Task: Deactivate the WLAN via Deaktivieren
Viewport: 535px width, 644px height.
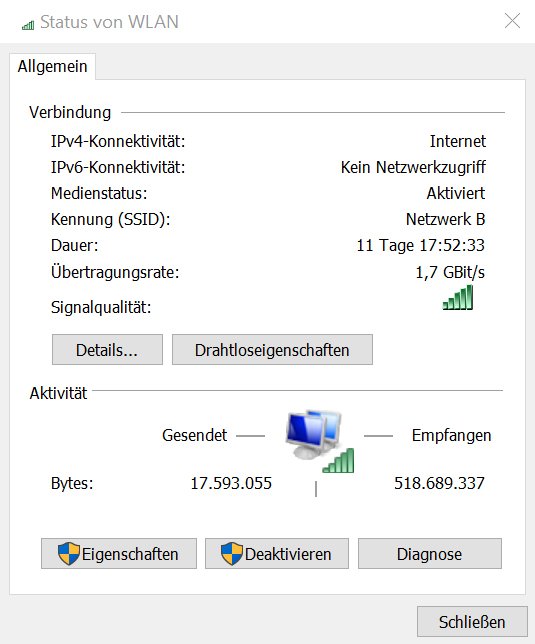Action: coord(277,554)
